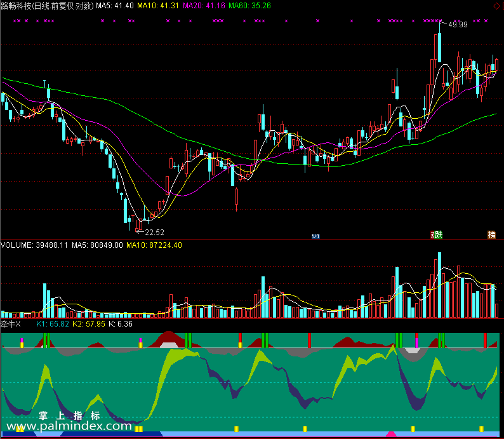Click the MA60: 35.26 legend label
Viewport: 504px width, 439px height.
click(x=249, y=6)
